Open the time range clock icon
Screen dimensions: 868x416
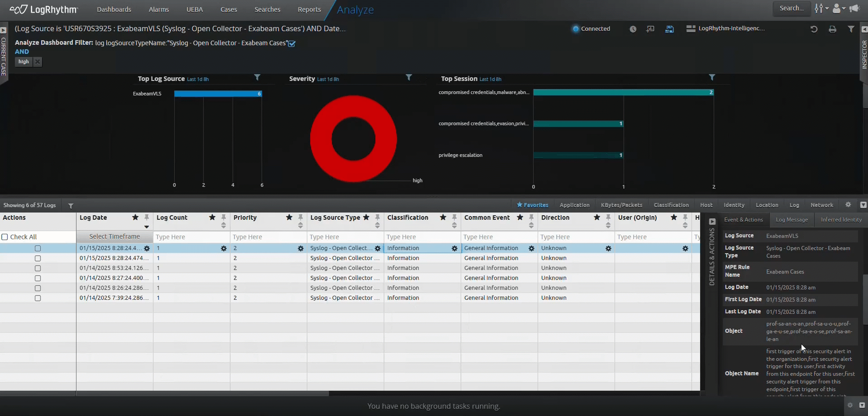click(633, 29)
